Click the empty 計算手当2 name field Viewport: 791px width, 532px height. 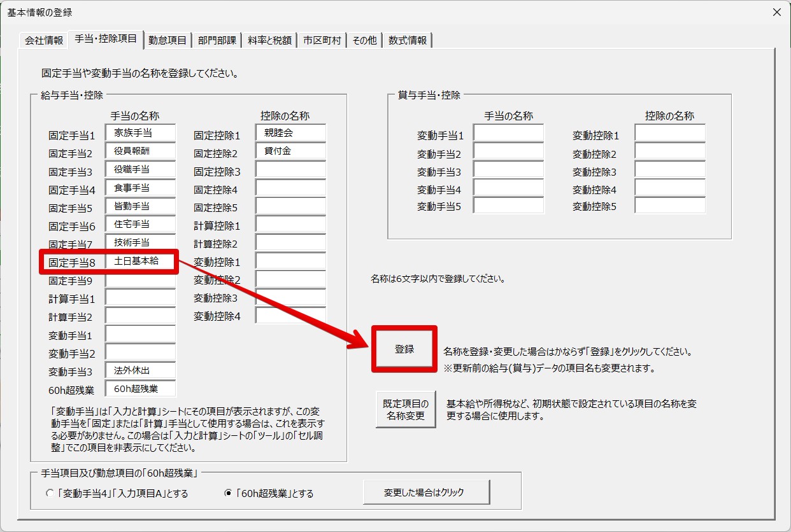pyautogui.click(x=141, y=316)
